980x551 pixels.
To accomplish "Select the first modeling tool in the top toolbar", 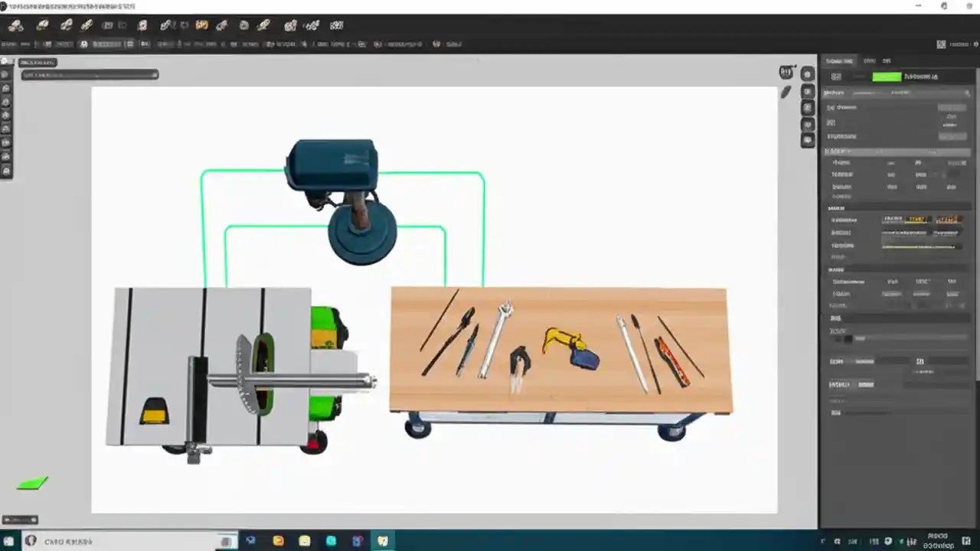I will (x=15, y=24).
